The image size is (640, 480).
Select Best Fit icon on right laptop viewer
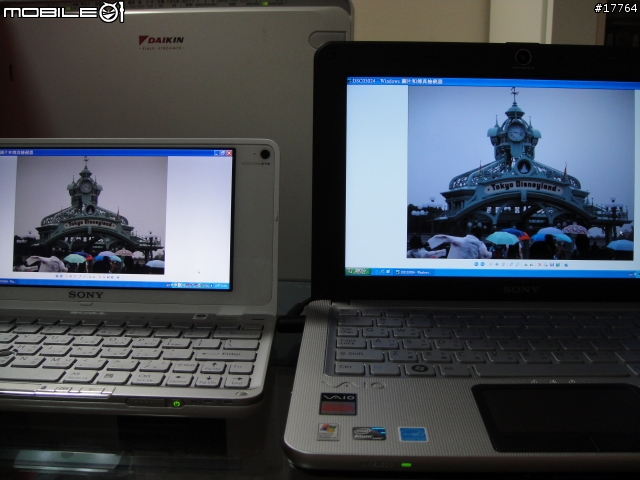click(491, 264)
